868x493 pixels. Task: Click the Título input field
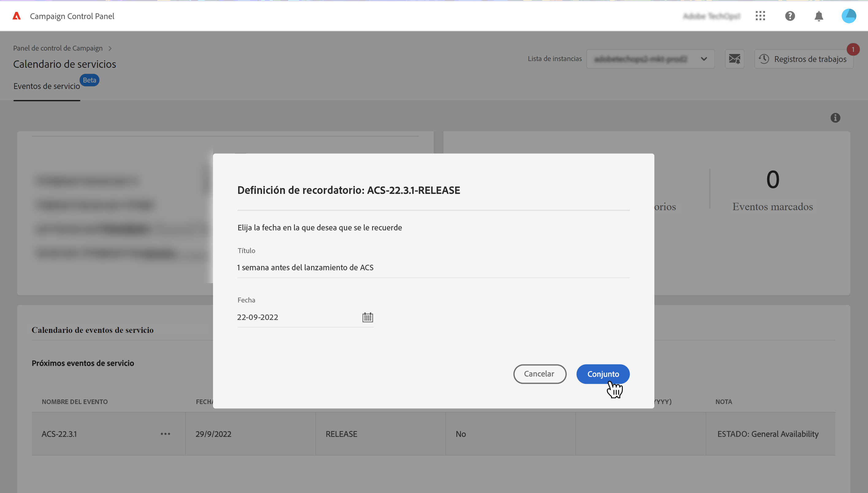(433, 268)
